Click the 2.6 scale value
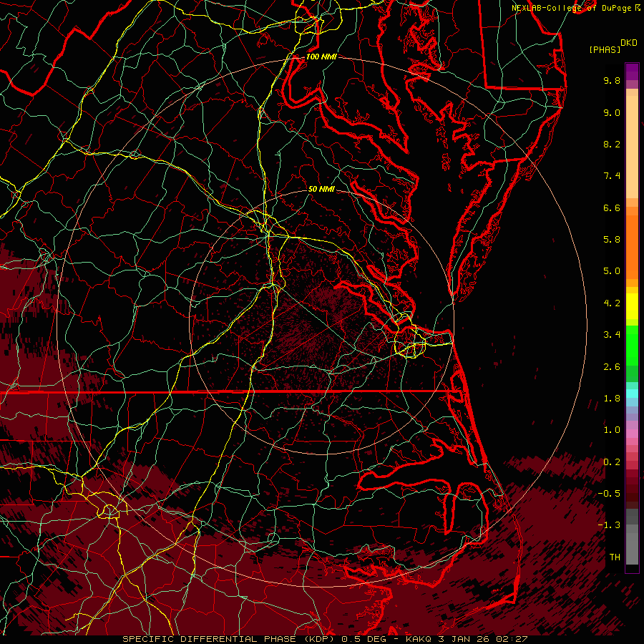Screen dimensions: 644x644 pyautogui.click(x=612, y=367)
